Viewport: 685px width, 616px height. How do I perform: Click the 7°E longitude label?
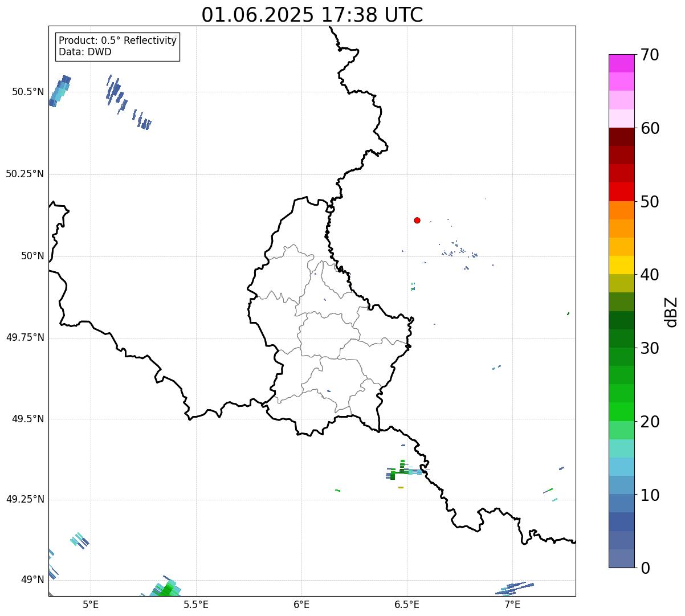tap(512, 604)
